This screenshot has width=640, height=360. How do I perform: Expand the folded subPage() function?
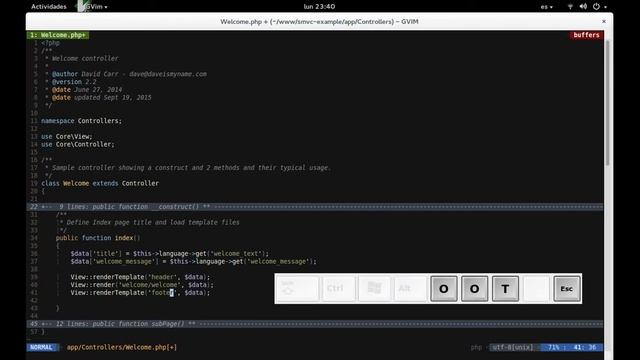coord(315,324)
